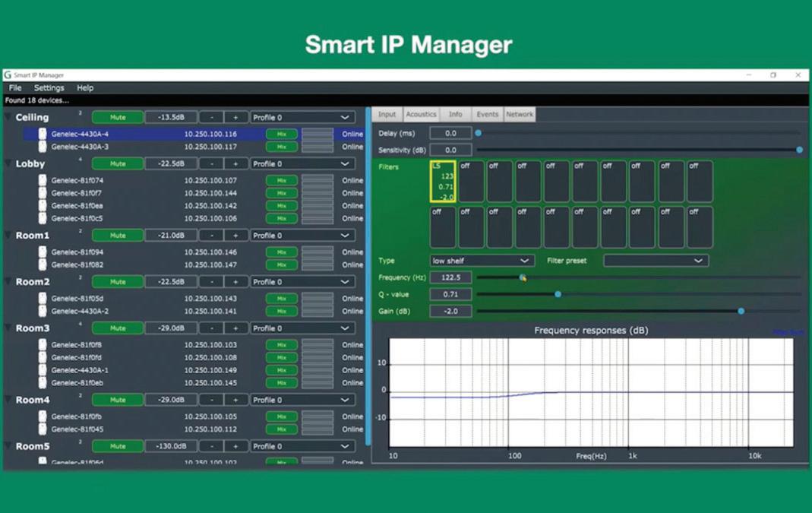
Task: Click speaker icon of Genelec-4430A-4
Action: 43,134
